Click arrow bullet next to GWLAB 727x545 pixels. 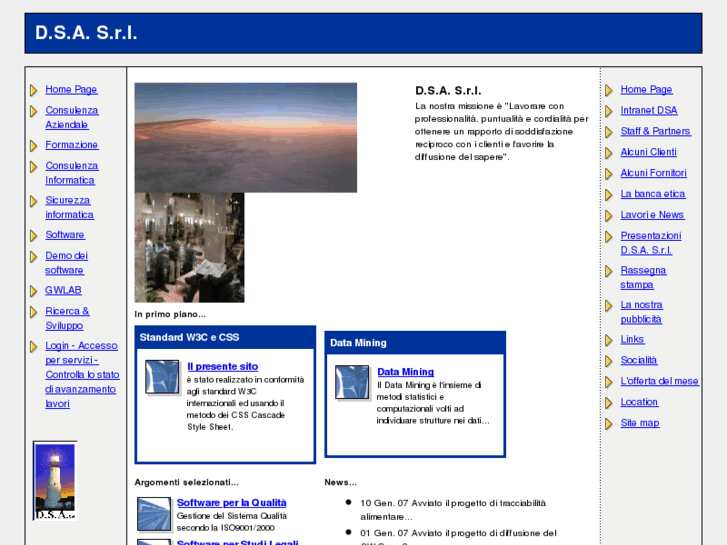pyautogui.click(x=33, y=291)
